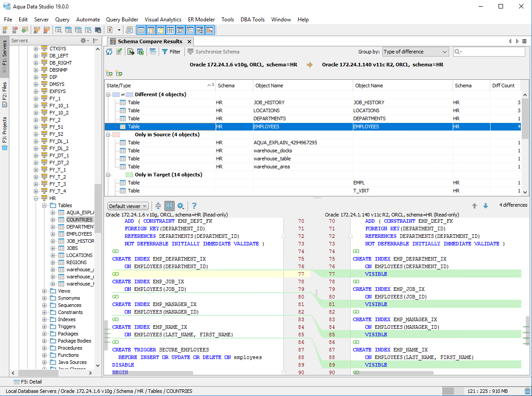Viewport: 532px width, 396px height.
Task: Click the green swatch for Only in Target
Action: (x=129, y=175)
